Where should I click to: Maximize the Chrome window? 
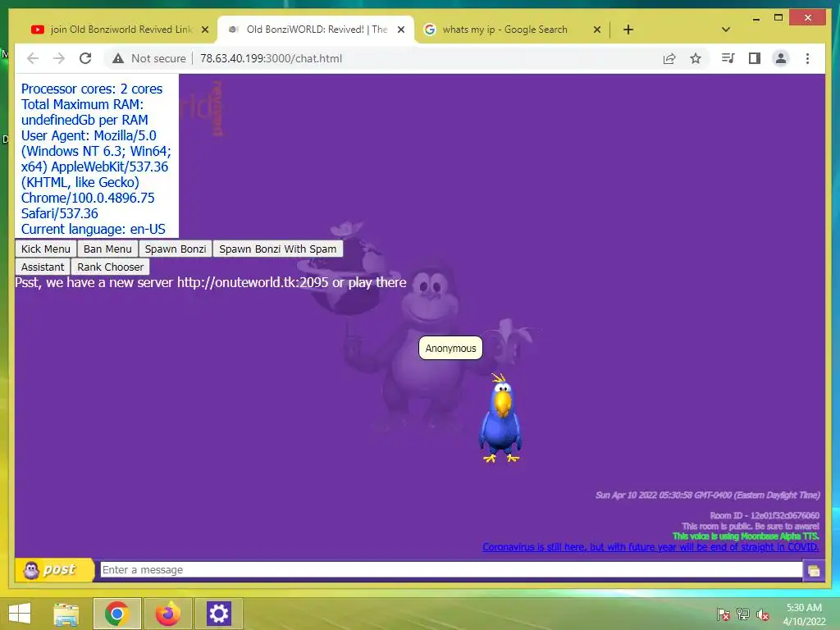[778, 18]
